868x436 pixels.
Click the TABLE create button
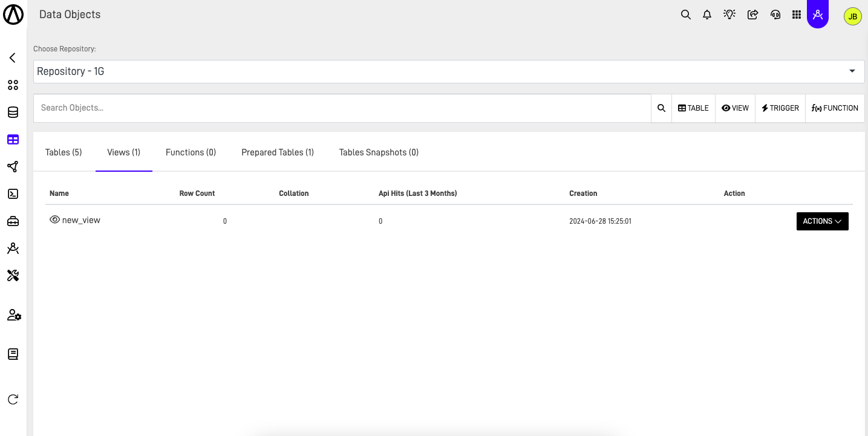693,108
